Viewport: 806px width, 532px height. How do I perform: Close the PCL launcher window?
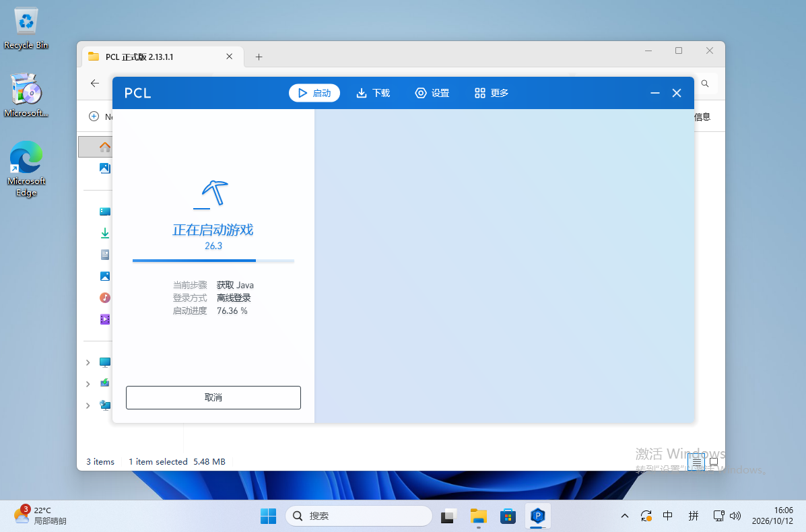coord(677,93)
